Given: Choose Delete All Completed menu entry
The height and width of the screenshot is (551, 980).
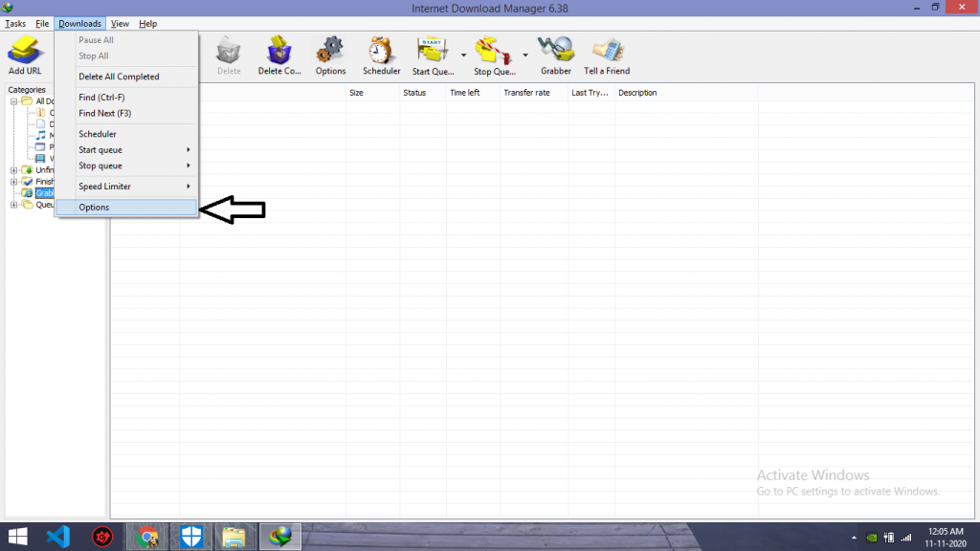Looking at the screenshot, I should click(x=127, y=77).
